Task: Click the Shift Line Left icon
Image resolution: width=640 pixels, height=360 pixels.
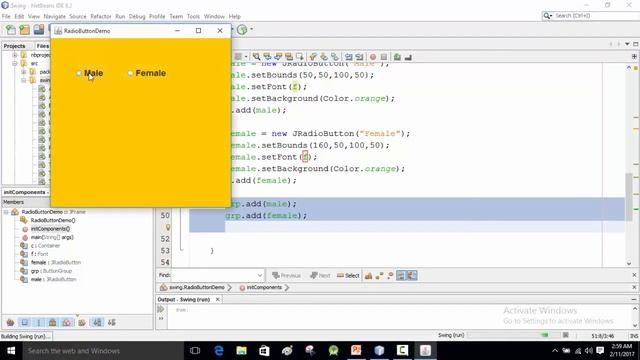Action: click(x=349, y=57)
